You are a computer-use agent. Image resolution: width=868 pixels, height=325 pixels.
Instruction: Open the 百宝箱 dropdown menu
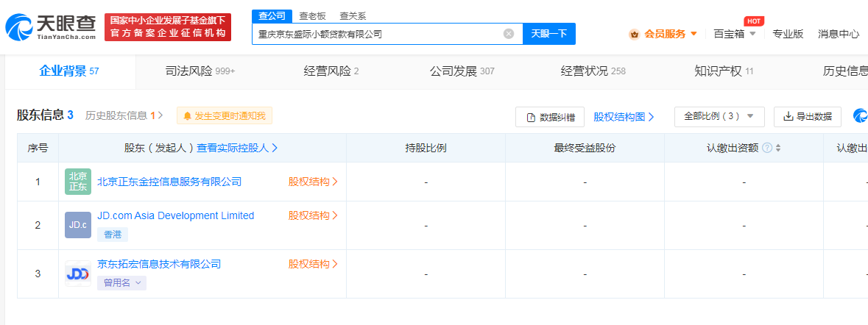coord(733,34)
